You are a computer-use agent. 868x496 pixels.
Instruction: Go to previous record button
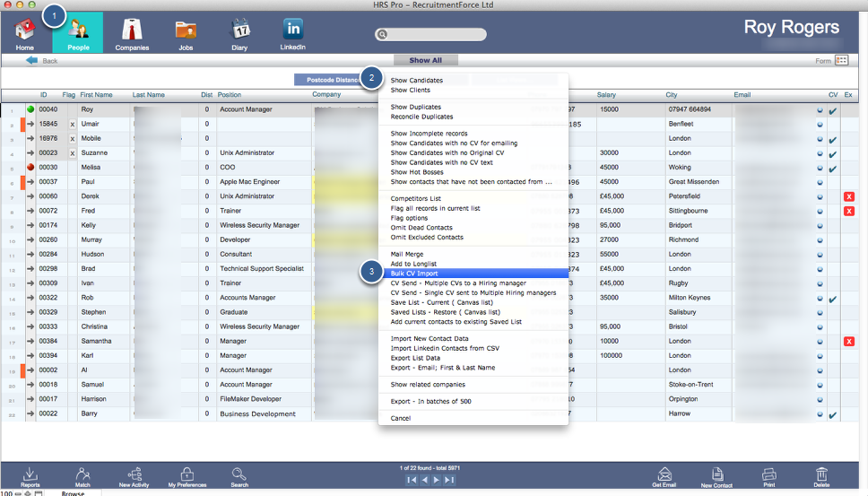tap(424, 480)
